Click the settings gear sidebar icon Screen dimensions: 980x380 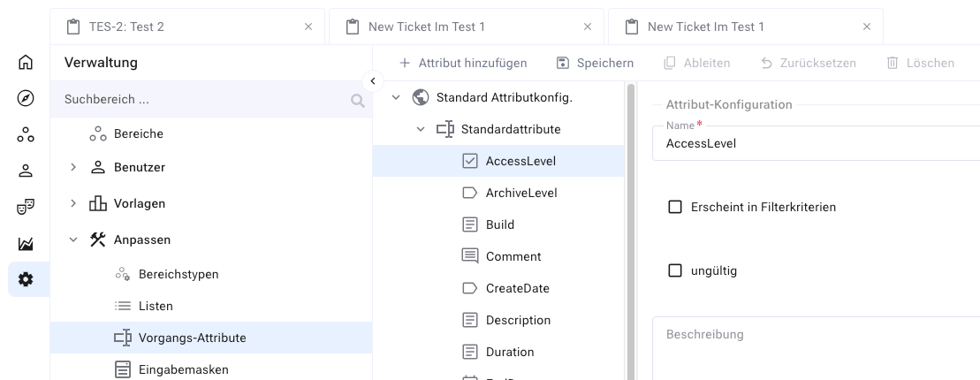(x=26, y=279)
